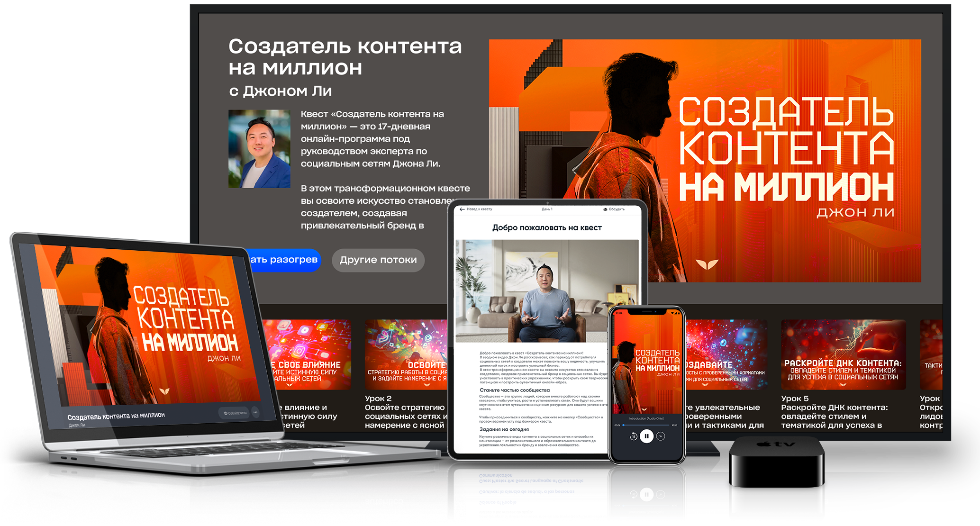
Task: Open the Урок 2 lesson thumbnail
Action: pyautogui.click(x=406, y=354)
